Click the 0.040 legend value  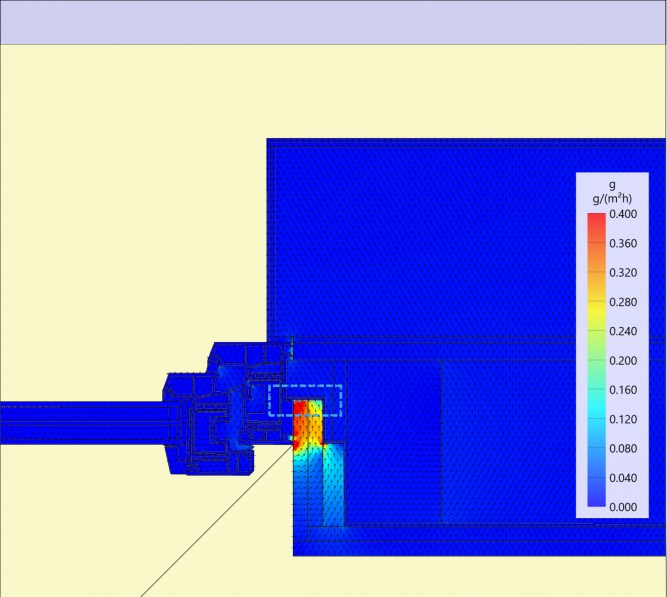pyautogui.click(x=623, y=478)
